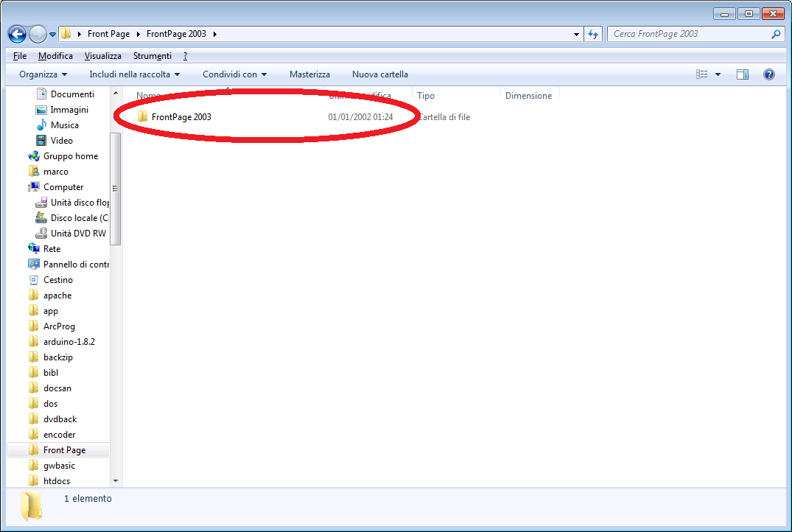Click the change view icon
792x532 pixels.
702,74
